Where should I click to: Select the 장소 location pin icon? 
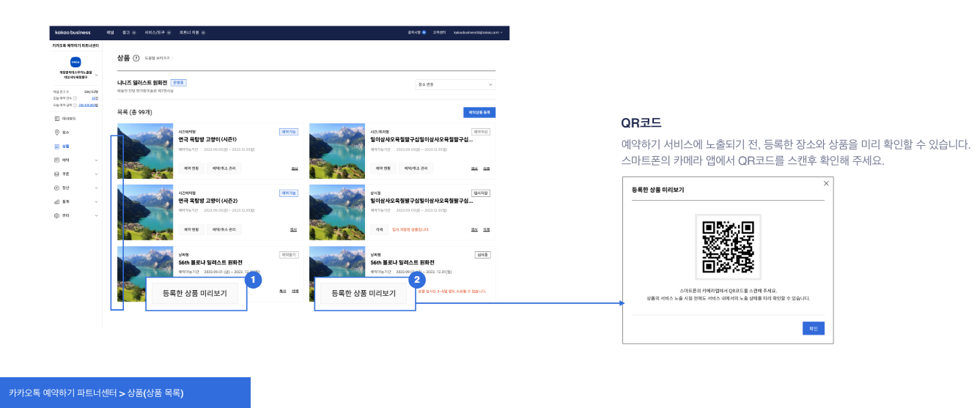coord(57,132)
